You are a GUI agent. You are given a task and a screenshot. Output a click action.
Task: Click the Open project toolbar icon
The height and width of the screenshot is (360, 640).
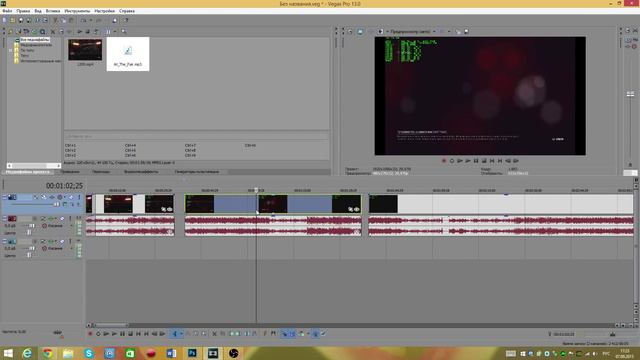click(x=13, y=20)
